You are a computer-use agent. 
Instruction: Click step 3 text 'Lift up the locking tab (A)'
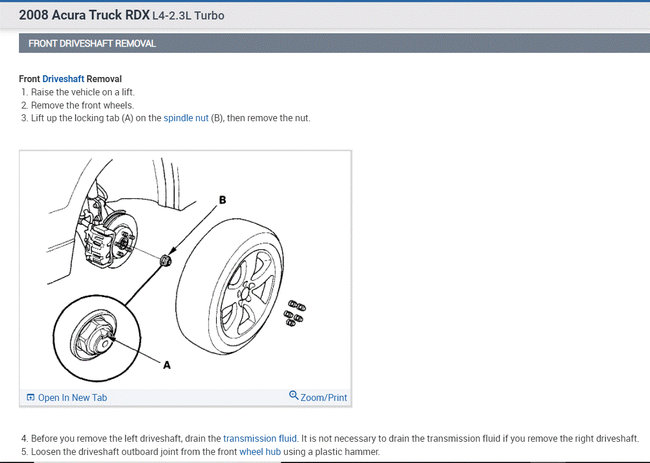(82, 118)
